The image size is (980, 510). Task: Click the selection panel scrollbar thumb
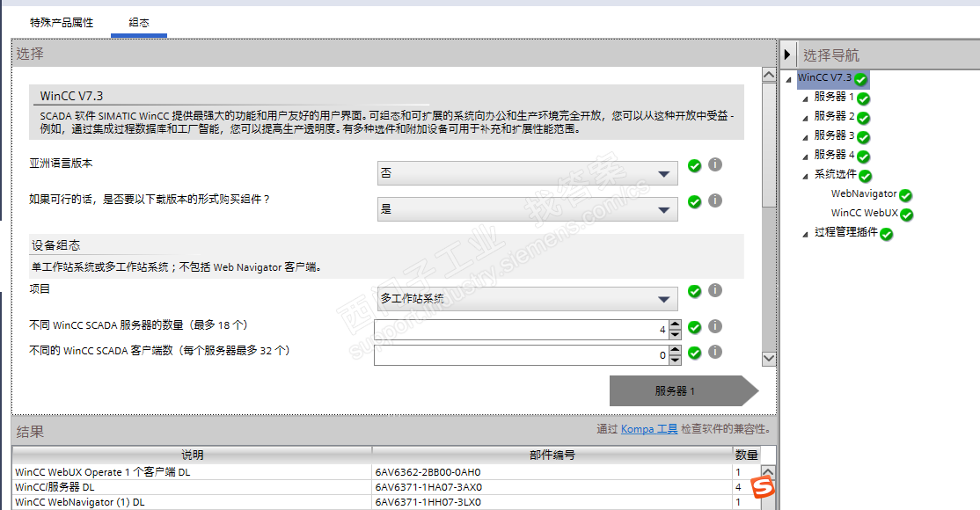tap(769, 145)
